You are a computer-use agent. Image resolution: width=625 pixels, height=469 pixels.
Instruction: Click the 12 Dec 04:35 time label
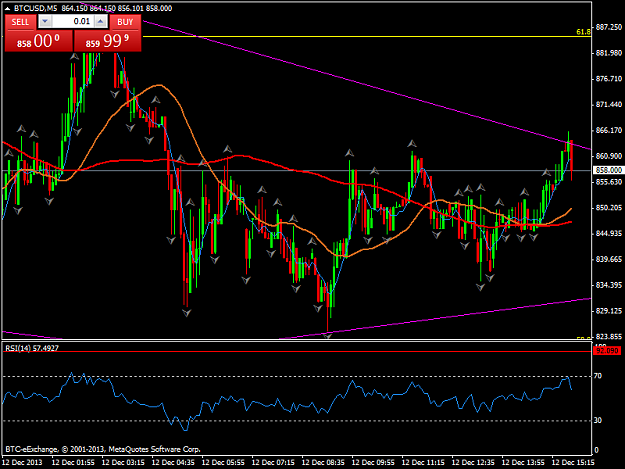coord(173,463)
